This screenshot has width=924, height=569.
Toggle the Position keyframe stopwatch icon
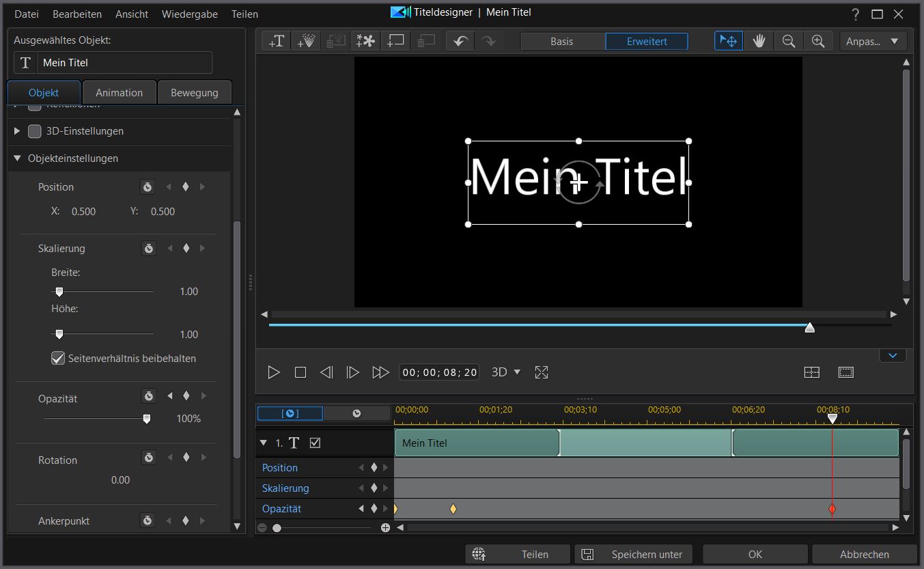point(148,187)
